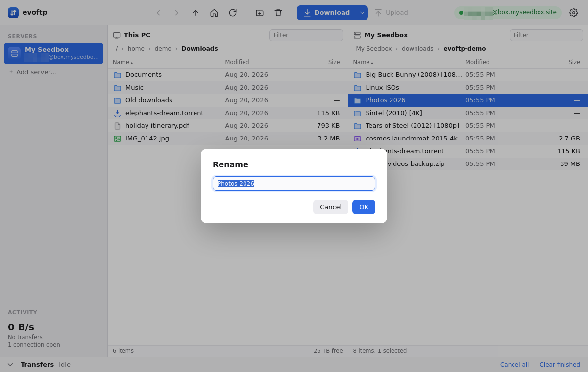Screen dimensions: 588x372
Task: Click the Music folder icon
Action: point(117,88)
